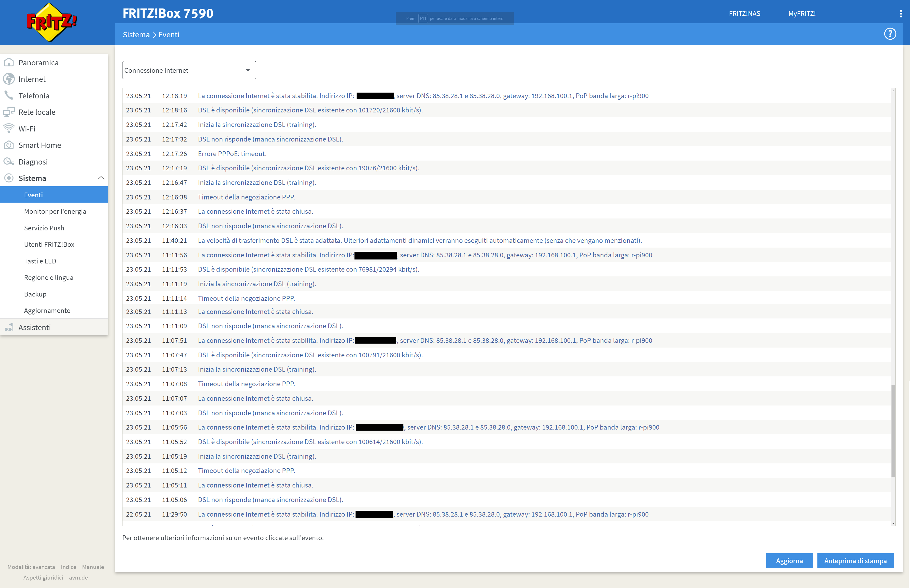Click Anteprima di stampa button
The height and width of the screenshot is (588, 910).
[855, 560]
